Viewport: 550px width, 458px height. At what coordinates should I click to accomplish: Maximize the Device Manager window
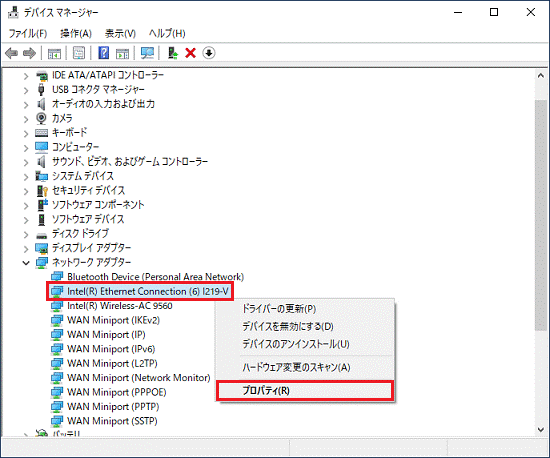(x=494, y=12)
